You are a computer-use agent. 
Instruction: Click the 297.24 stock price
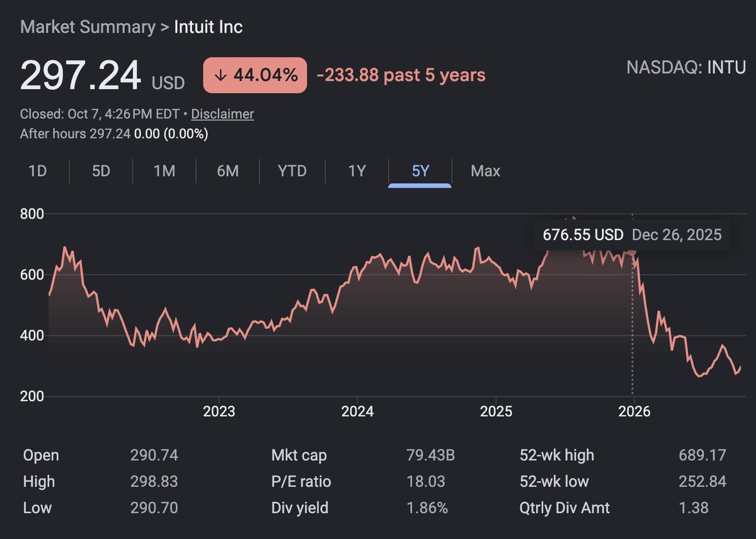81,76
